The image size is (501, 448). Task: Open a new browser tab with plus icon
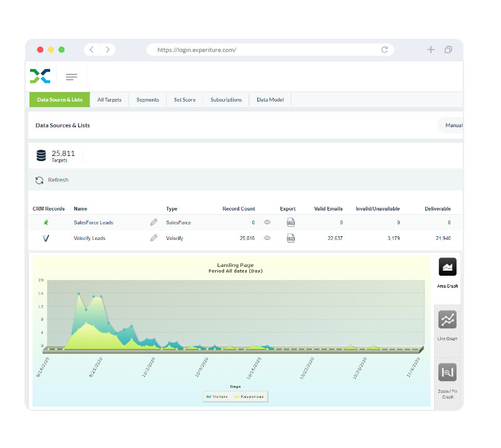pyautogui.click(x=431, y=49)
